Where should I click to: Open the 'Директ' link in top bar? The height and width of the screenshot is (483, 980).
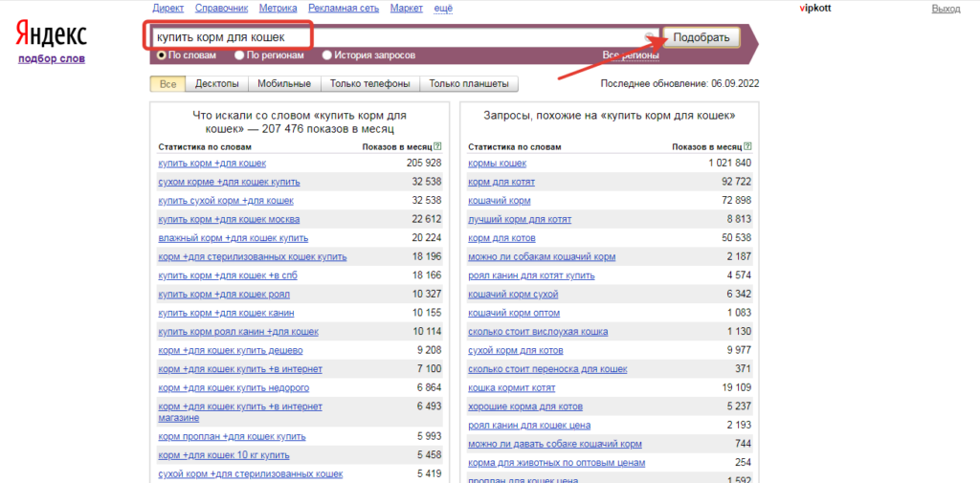point(167,9)
